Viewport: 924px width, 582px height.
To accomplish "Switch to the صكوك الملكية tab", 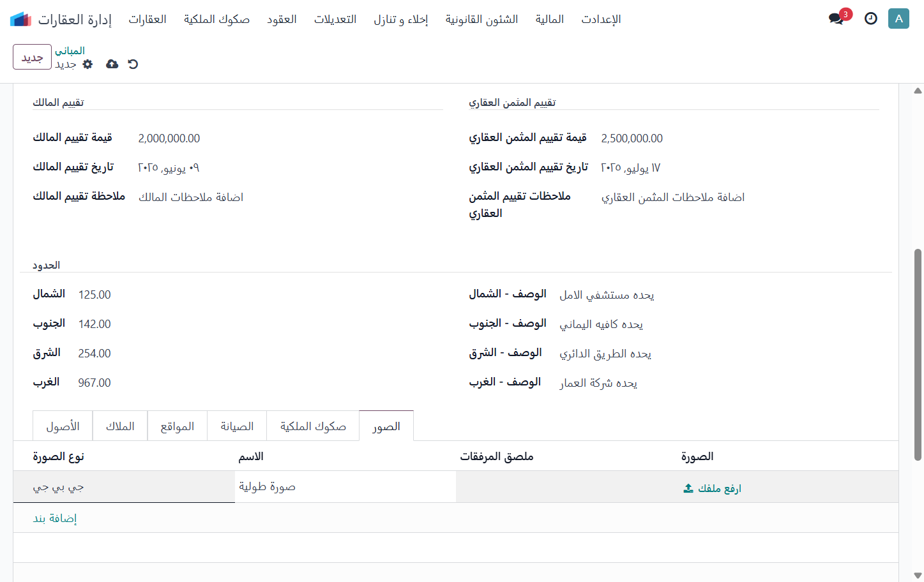I will [x=313, y=426].
